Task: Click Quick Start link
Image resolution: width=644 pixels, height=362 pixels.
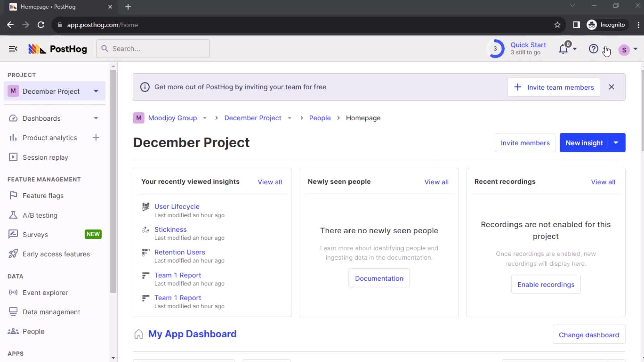Action: (528, 45)
